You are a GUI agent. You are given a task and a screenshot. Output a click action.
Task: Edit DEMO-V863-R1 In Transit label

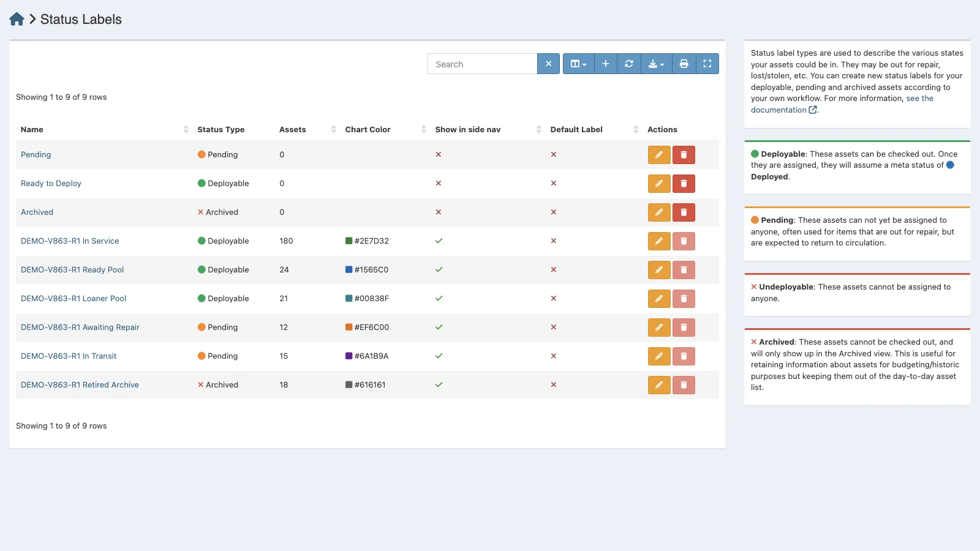pos(659,356)
